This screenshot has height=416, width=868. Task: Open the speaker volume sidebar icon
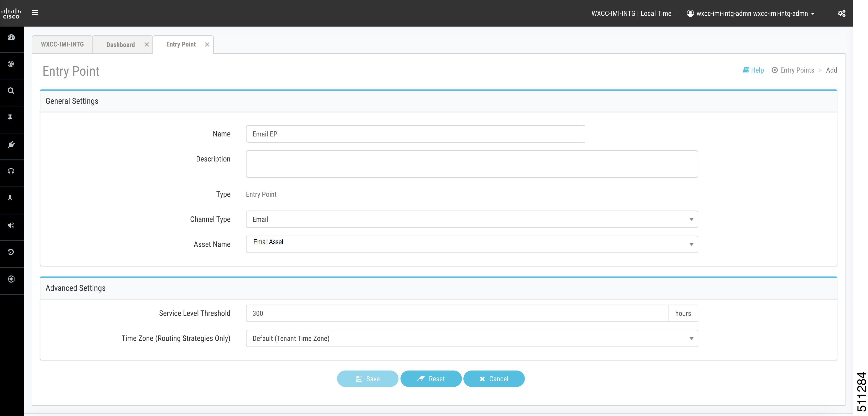click(11, 225)
